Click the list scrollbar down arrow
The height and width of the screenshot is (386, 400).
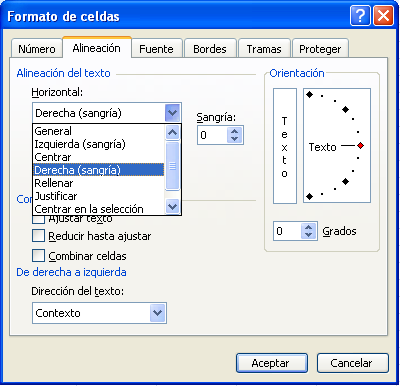172,206
